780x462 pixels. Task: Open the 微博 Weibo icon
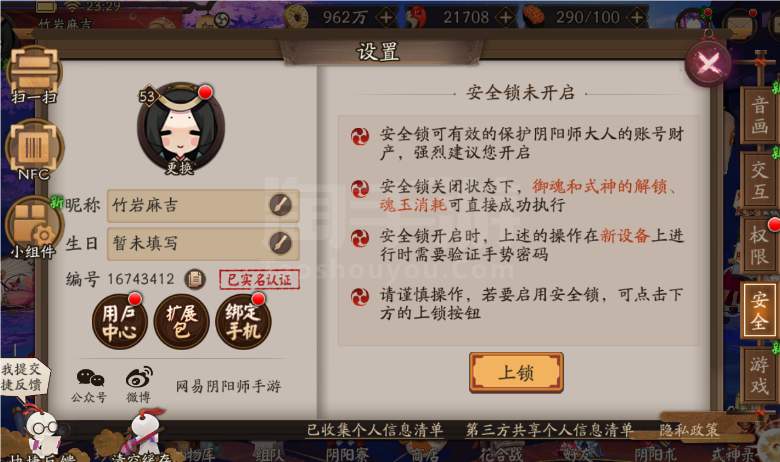[139, 385]
